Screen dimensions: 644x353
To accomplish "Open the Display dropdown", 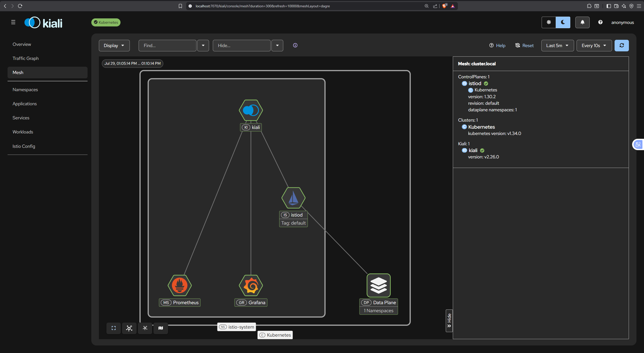I will 114,46.
